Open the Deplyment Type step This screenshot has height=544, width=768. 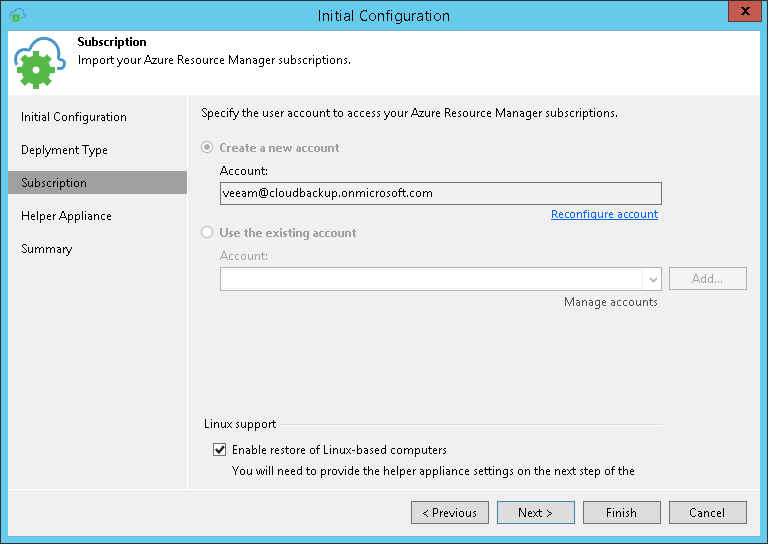pos(64,150)
